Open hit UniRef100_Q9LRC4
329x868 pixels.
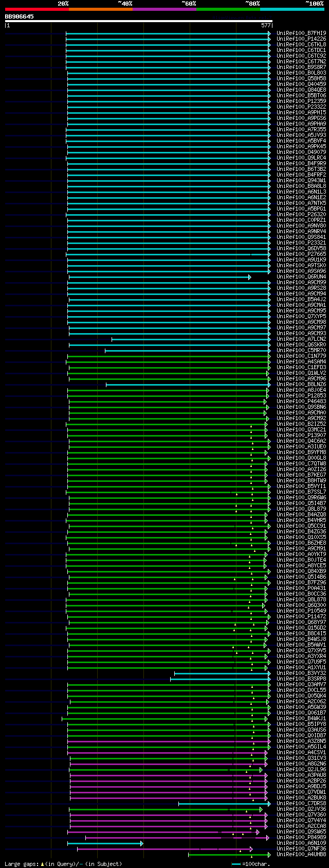tap(301, 158)
